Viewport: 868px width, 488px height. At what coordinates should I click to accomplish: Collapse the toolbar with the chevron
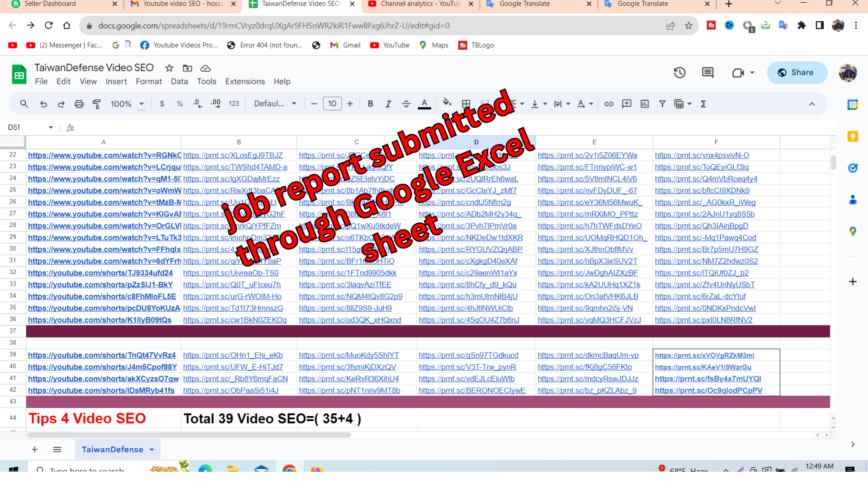coord(812,104)
